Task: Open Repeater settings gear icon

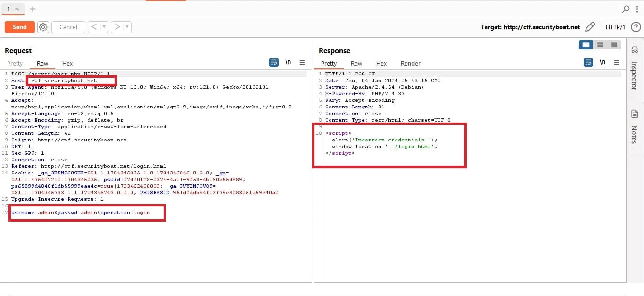Action: pyautogui.click(x=43, y=27)
